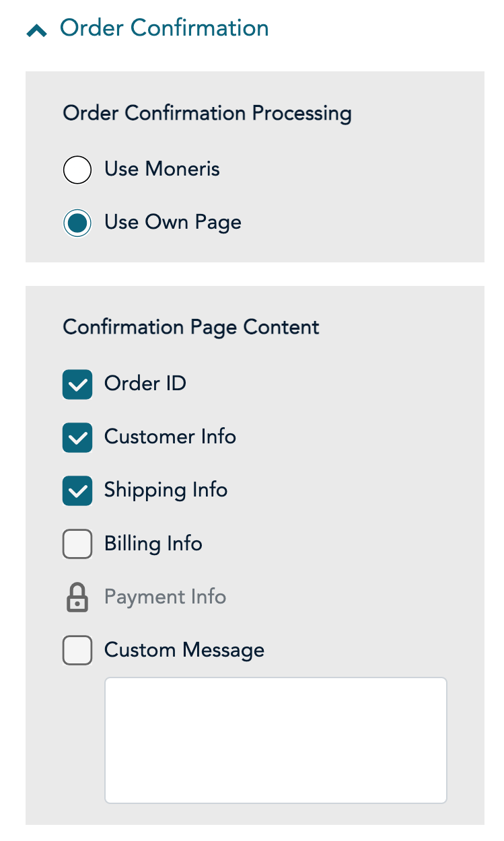Image resolution: width=504 pixels, height=841 pixels.
Task: Click the lock icon beside Payment Info
Action: (x=77, y=597)
